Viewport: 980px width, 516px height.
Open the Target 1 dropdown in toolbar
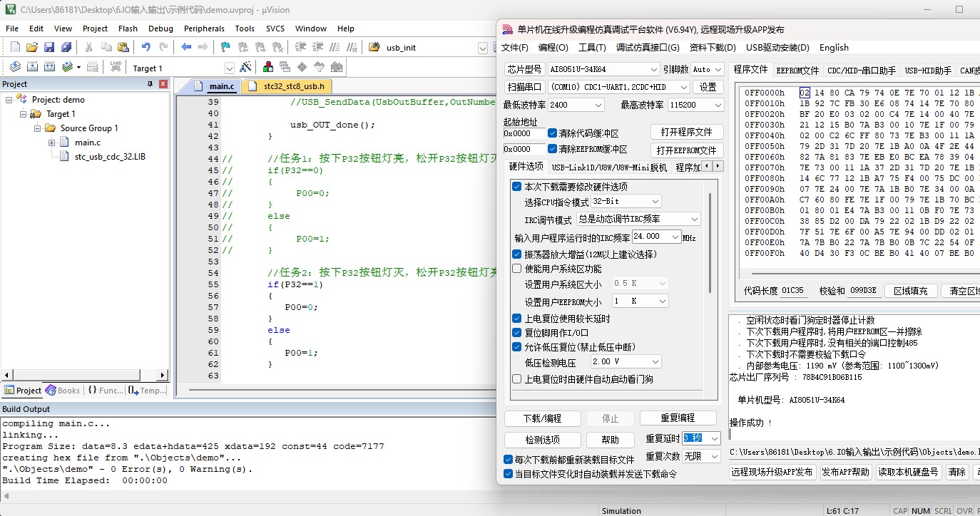coord(230,68)
